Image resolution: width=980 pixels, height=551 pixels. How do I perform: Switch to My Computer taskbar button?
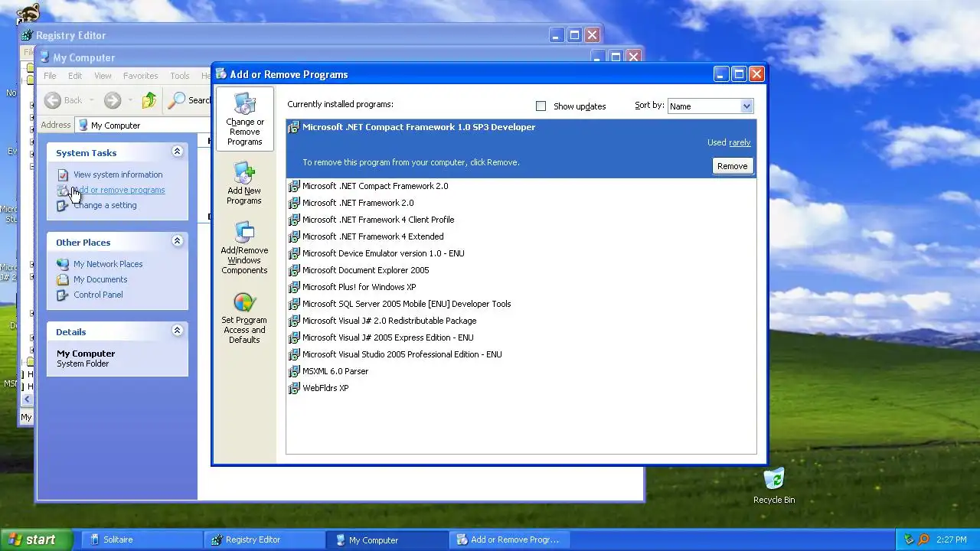tap(387, 540)
